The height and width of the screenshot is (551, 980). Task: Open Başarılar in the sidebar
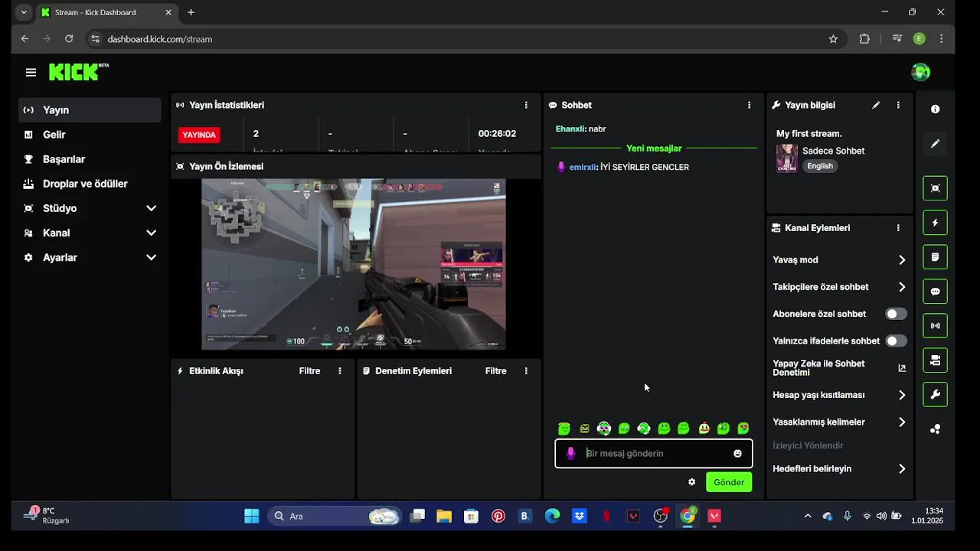(90, 159)
